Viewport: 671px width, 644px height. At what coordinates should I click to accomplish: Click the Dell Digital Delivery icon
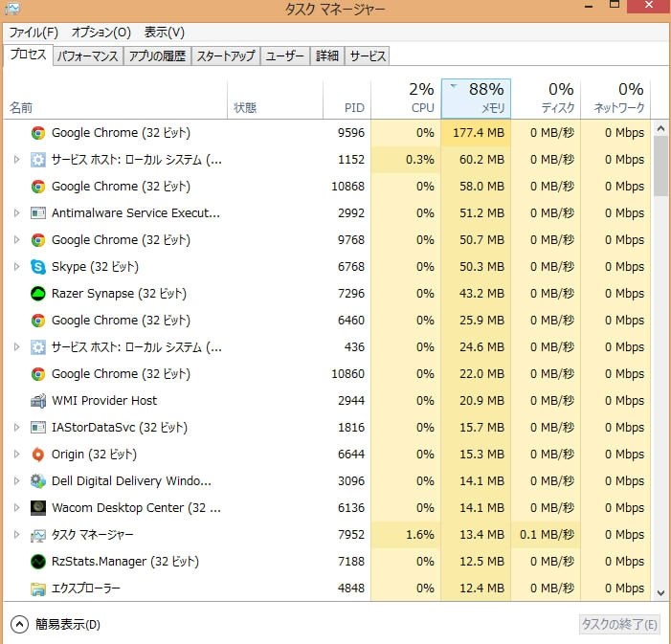coord(38,481)
